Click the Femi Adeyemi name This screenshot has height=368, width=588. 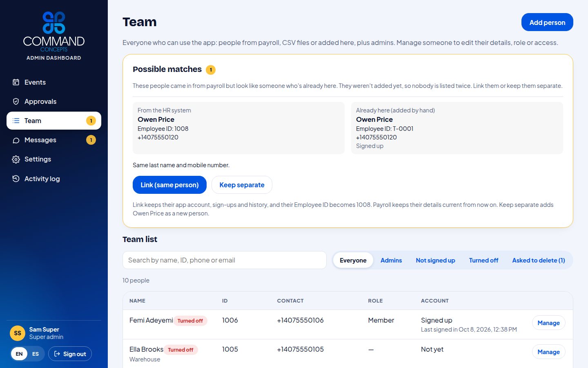[x=151, y=320]
